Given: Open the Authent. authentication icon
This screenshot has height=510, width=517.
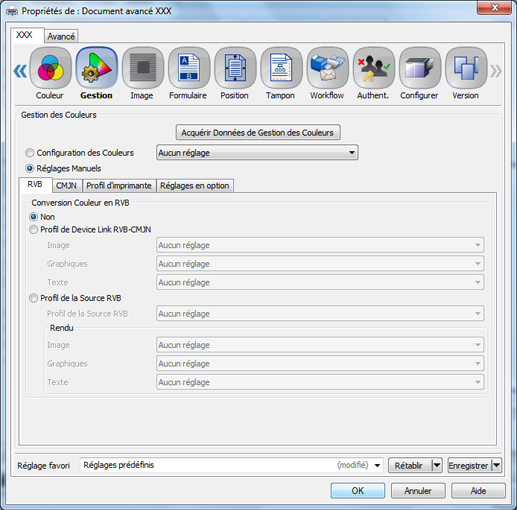Looking at the screenshot, I should click(x=374, y=68).
